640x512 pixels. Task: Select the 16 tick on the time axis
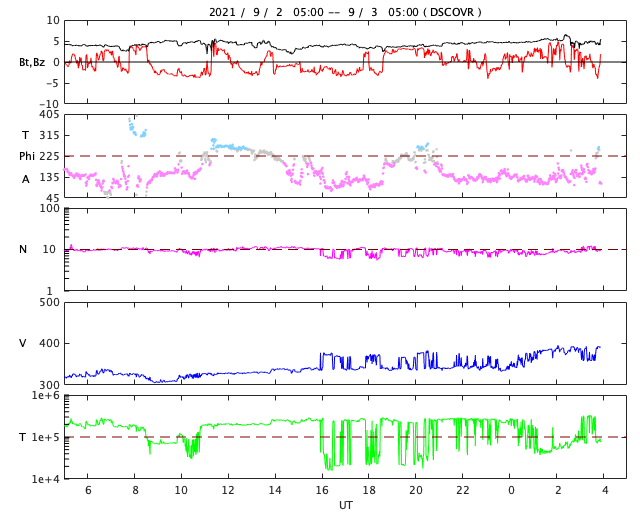[x=322, y=490]
